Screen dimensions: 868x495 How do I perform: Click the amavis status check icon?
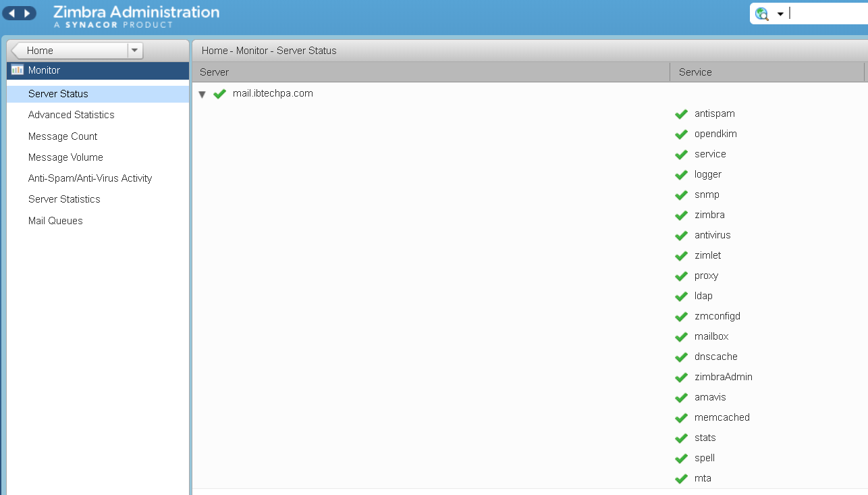(681, 398)
